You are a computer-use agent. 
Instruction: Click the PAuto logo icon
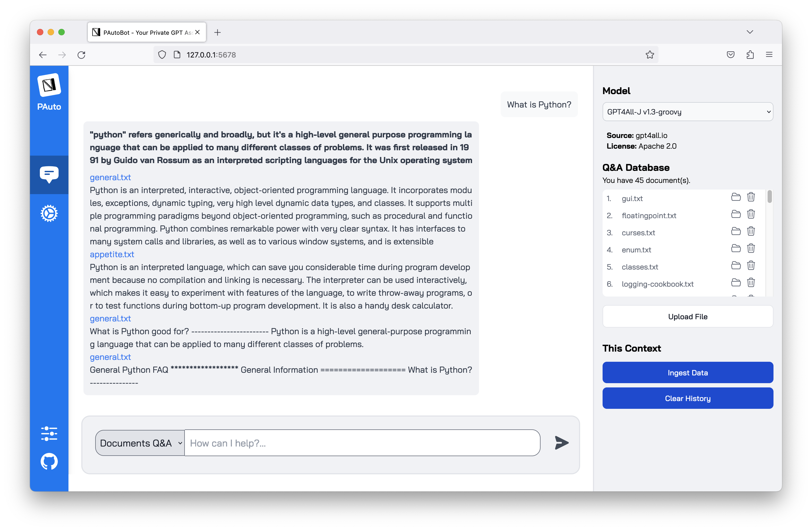(49, 85)
